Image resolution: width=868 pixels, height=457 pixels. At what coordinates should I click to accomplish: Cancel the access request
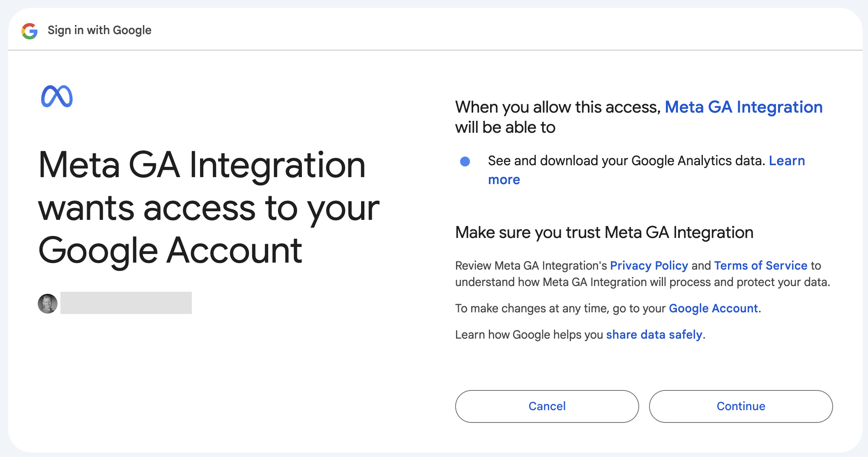547,406
